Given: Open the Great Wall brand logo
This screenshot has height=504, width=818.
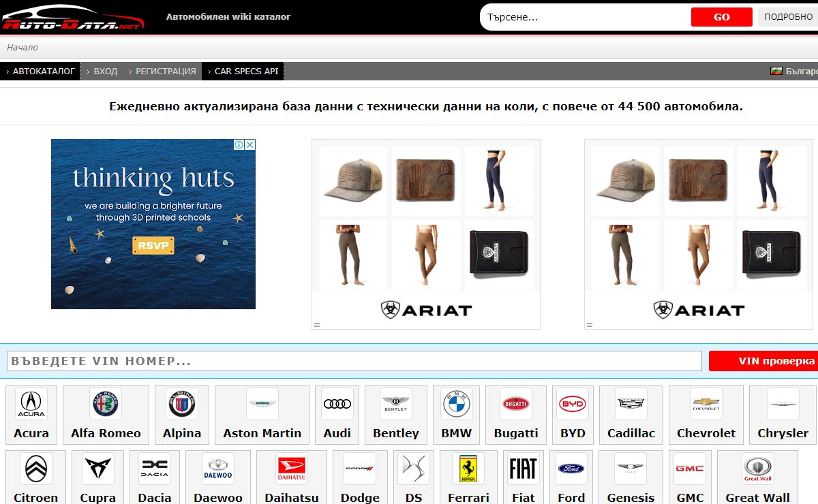Looking at the screenshot, I should point(757,469).
